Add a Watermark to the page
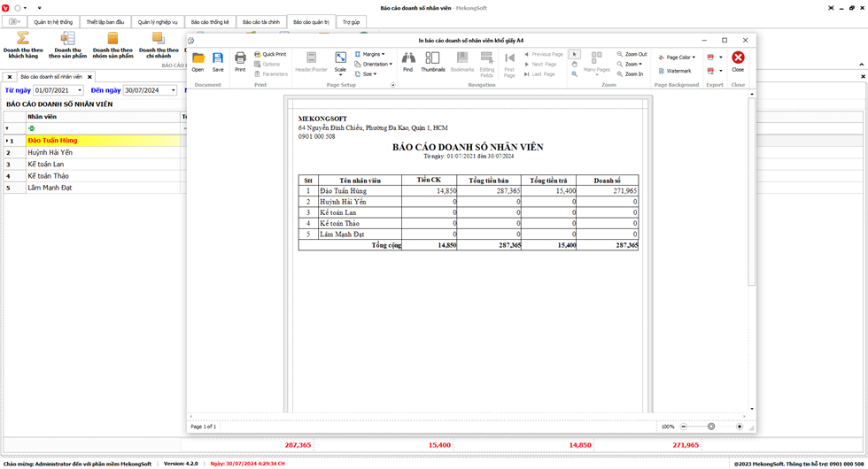 pos(675,71)
